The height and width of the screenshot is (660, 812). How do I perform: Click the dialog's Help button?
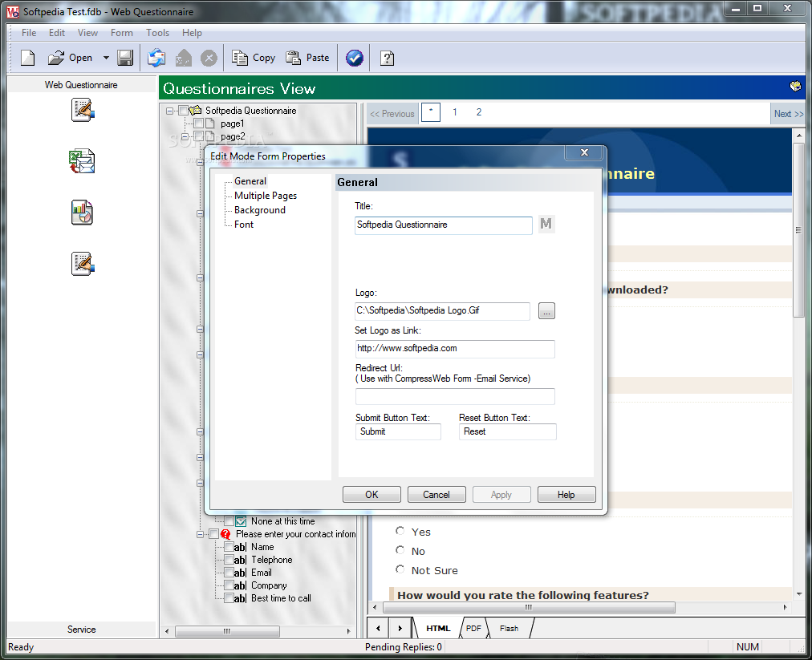[x=566, y=494]
